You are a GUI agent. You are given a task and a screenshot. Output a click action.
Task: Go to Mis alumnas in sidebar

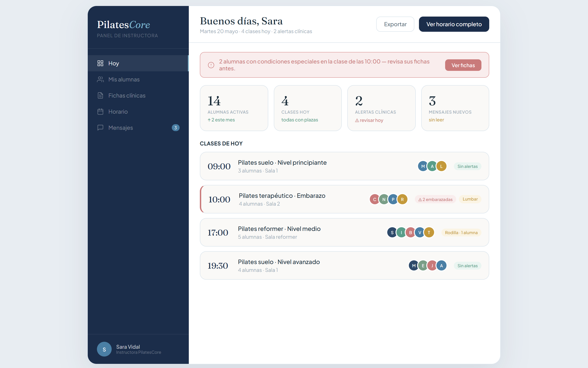138,79
